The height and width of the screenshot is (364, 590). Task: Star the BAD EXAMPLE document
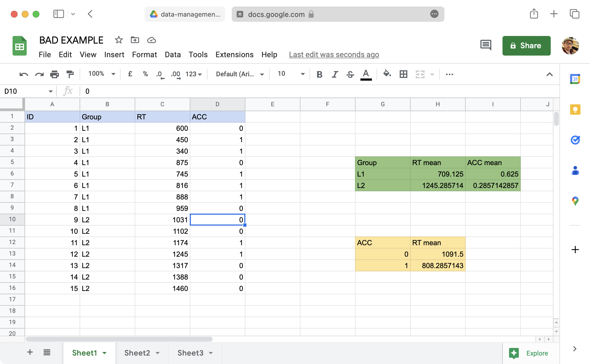pyautogui.click(x=119, y=40)
